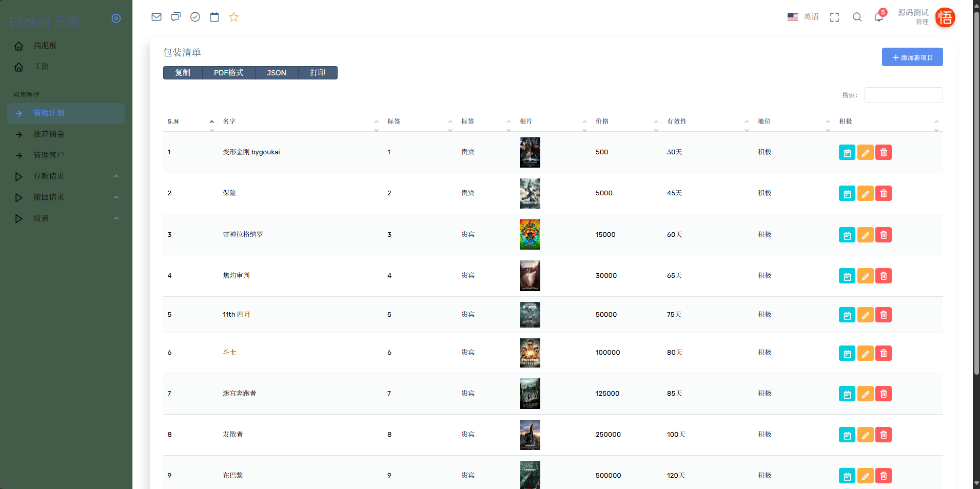Image resolution: width=980 pixels, height=489 pixels.
Task: Sort table by S.N column header
Action: coord(173,121)
